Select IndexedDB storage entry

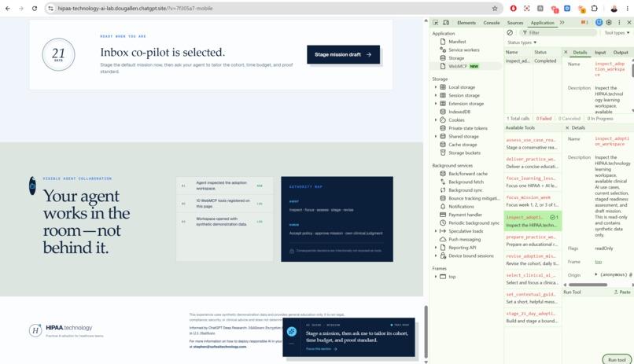[x=459, y=112]
